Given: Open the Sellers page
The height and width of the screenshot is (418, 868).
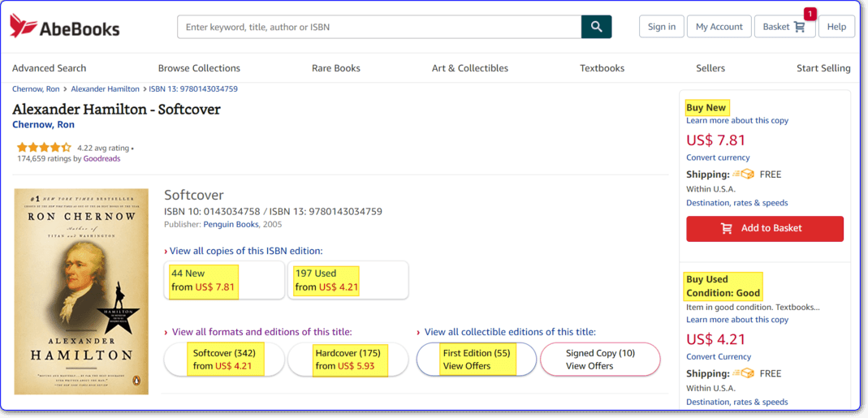Looking at the screenshot, I should pos(710,68).
